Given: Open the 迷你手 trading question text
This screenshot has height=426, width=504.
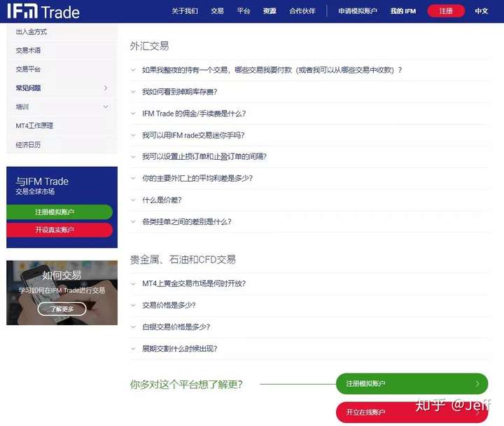Looking at the screenshot, I should [193, 135].
